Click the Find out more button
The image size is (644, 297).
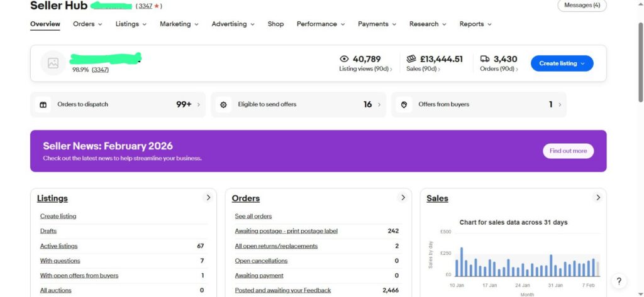coord(568,151)
